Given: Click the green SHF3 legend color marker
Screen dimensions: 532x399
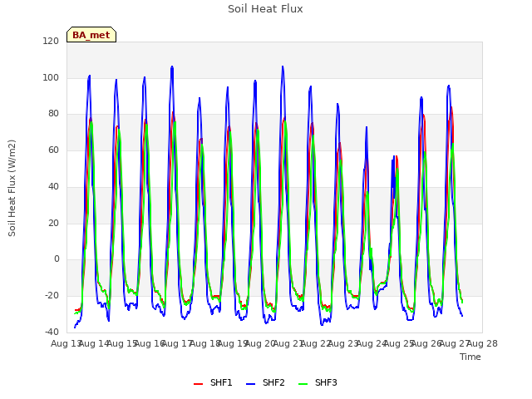Looking at the screenshot, I should click(x=303, y=384).
